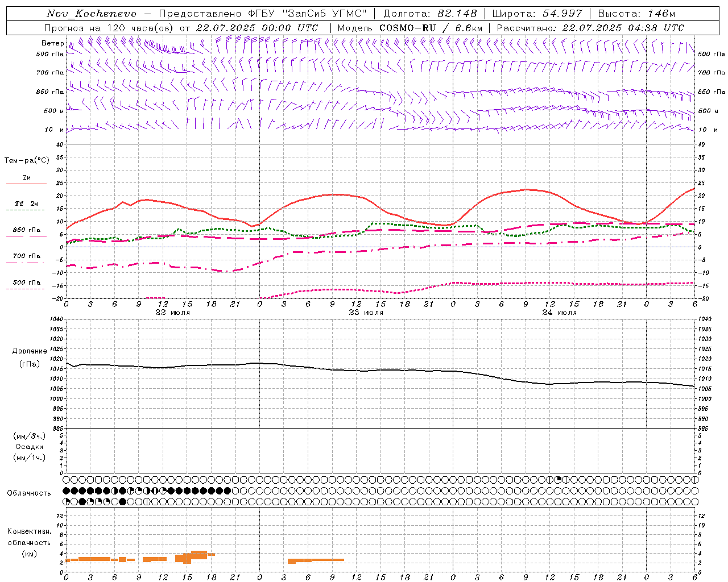This screenshot has height=582, width=728.
Task: Click the (мм/3ч.) precipitation unit label
Action: [x=30, y=436]
